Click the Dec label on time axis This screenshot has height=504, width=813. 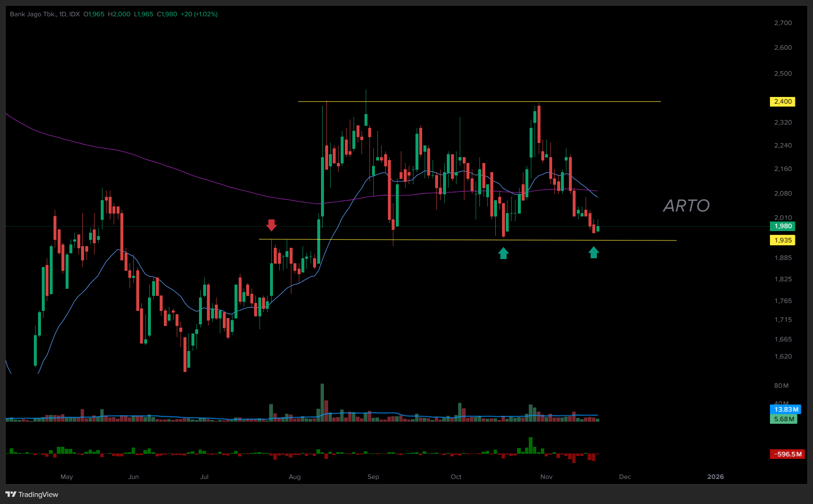625,476
